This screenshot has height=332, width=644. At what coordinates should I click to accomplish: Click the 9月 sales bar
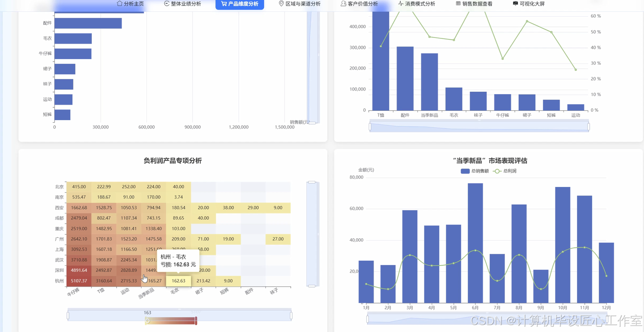click(x=541, y=286)
